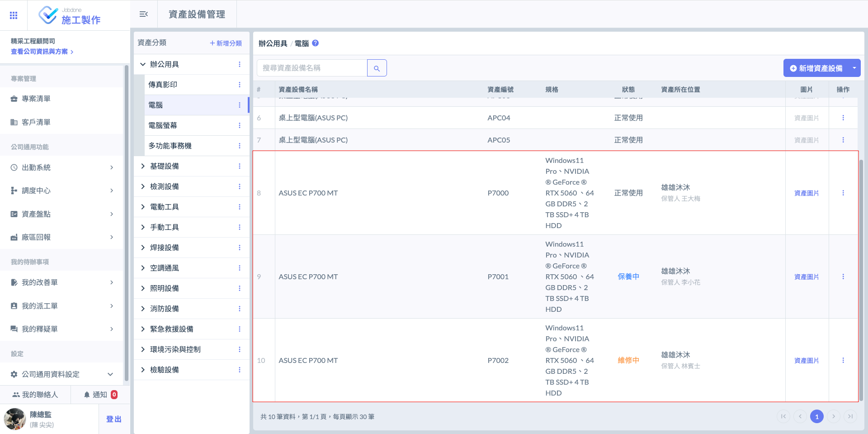Click 查看公司資訊與方案 link
Image resolution: width=868 pixels, height=434 pixels.
pyautogui.click(x=42, y=52)
